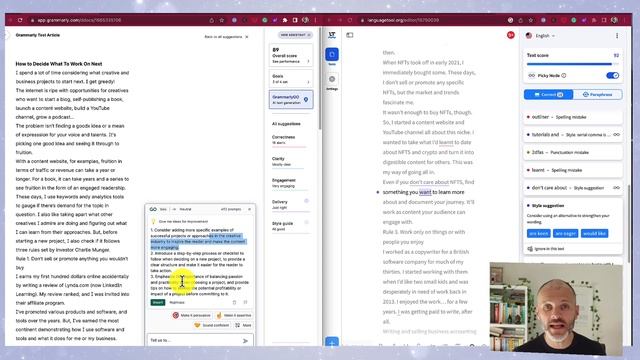Click the red error count badge

tap(510, 35)
